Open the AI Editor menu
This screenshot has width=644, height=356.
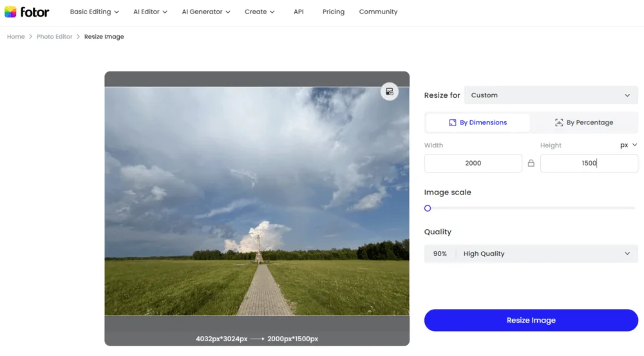coord(150,12)
